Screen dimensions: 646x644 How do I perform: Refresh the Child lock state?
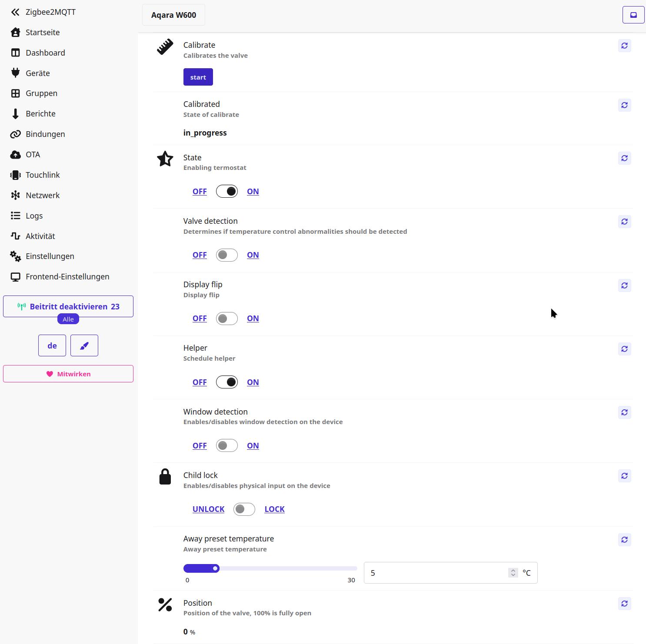tap(624, 476)
